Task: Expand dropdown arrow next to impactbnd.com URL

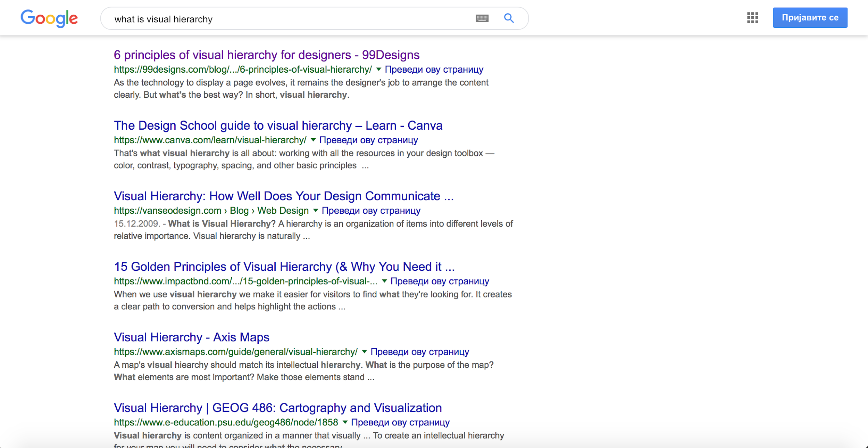Action: click(x=384, y=281)
